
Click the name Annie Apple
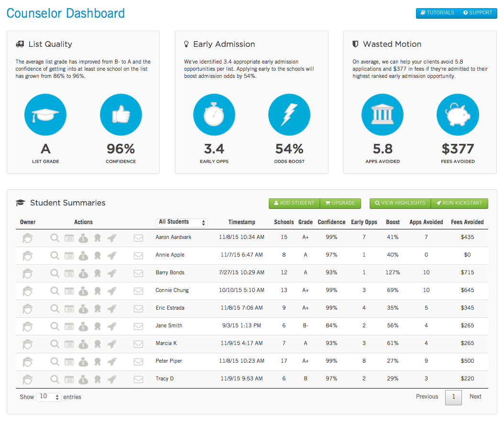point(170,255)
